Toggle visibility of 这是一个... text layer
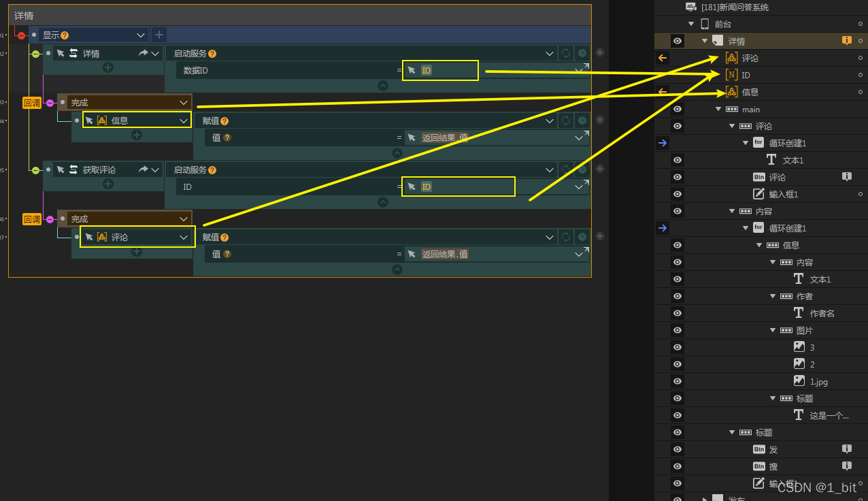Screen dimensions: 868x501 pos(678,415)
